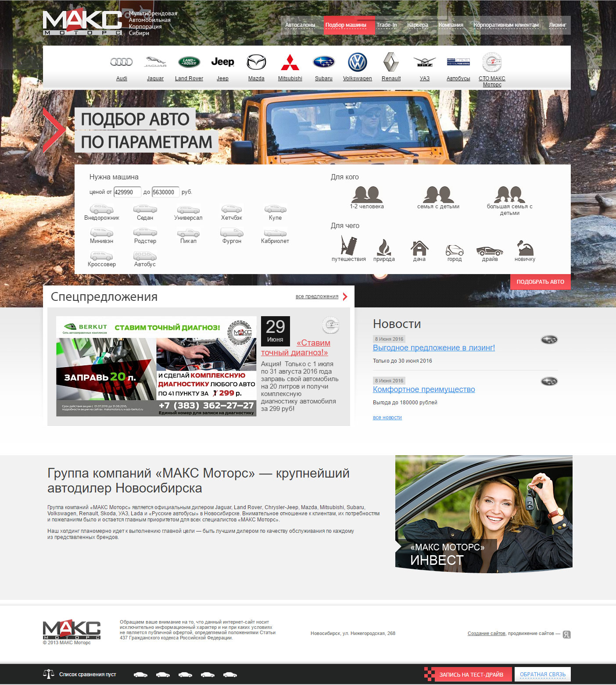
Task: Open the МАКС МОТОРС ИНВЕСТ banner
Action: tap(484, 514)
